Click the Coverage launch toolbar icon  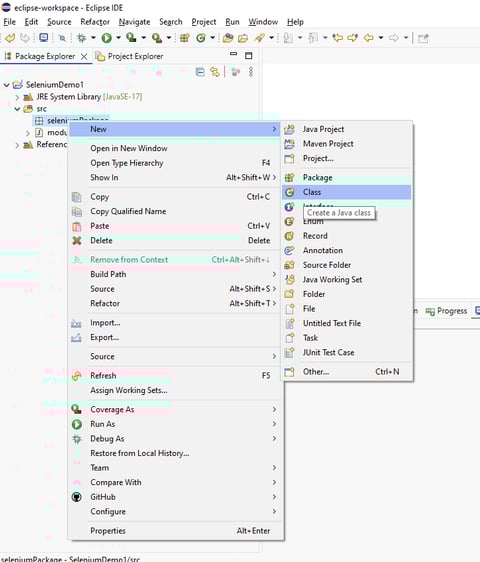[131, 38]
